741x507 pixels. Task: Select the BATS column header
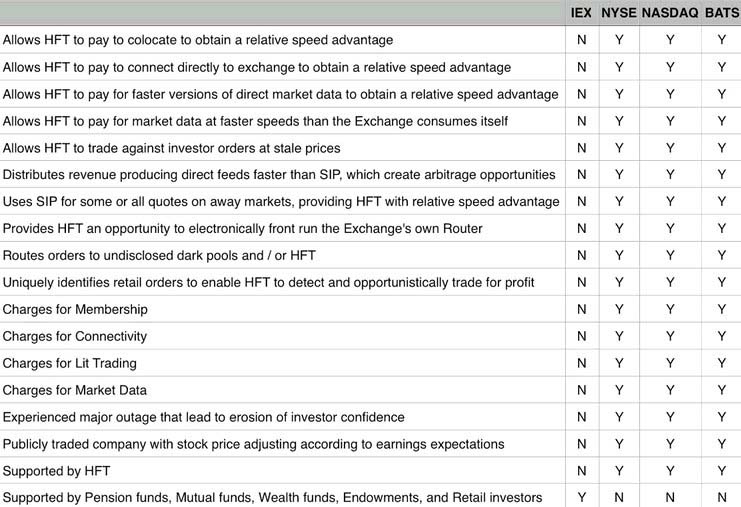tap(722, 13)
